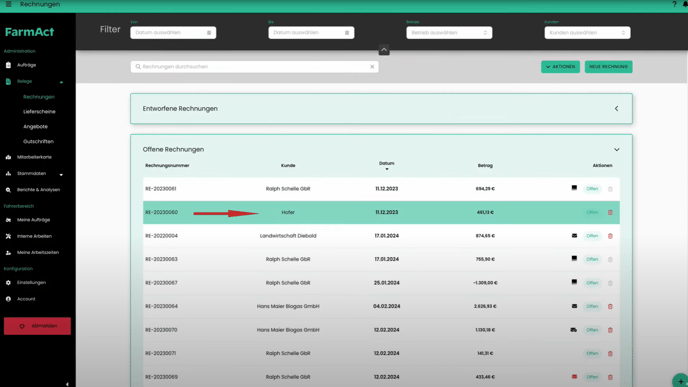The width and height of the screenshot is (688, 387).
Task: Click amount -1.309,00 € of RE-20230067
Action: (485, 283)
